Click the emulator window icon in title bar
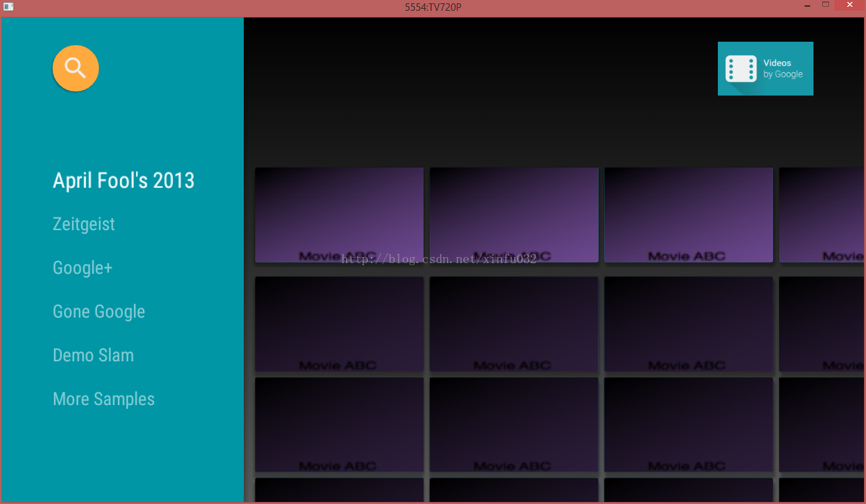This screenshot has height=504, width=866. 9,7
